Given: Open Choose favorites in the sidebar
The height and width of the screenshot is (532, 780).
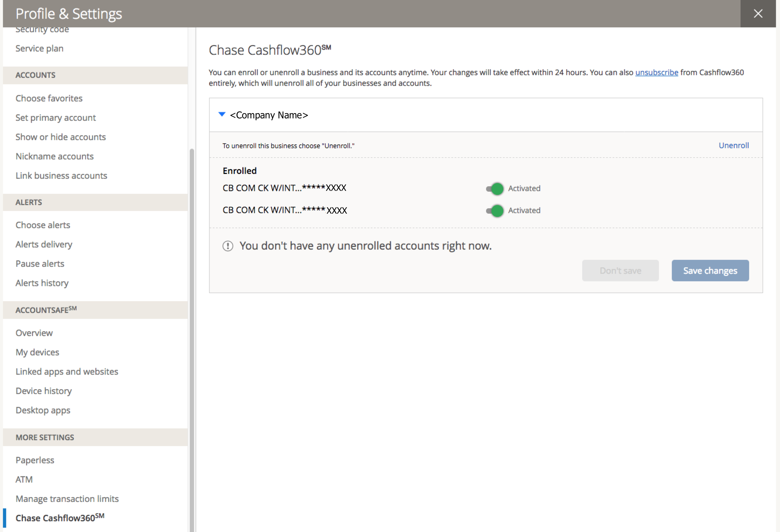Looking at the screenshot, I should (x=49, y=98).
